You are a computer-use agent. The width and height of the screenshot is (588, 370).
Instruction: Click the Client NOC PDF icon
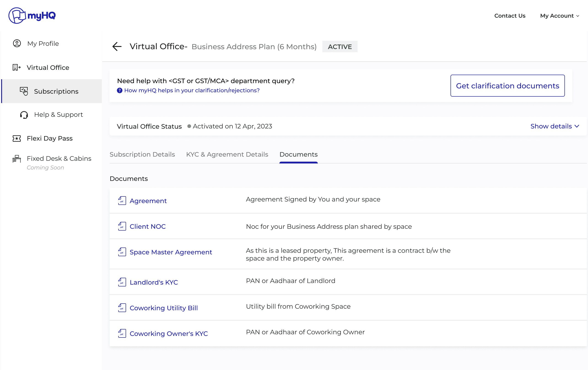[x=122, y=226]
